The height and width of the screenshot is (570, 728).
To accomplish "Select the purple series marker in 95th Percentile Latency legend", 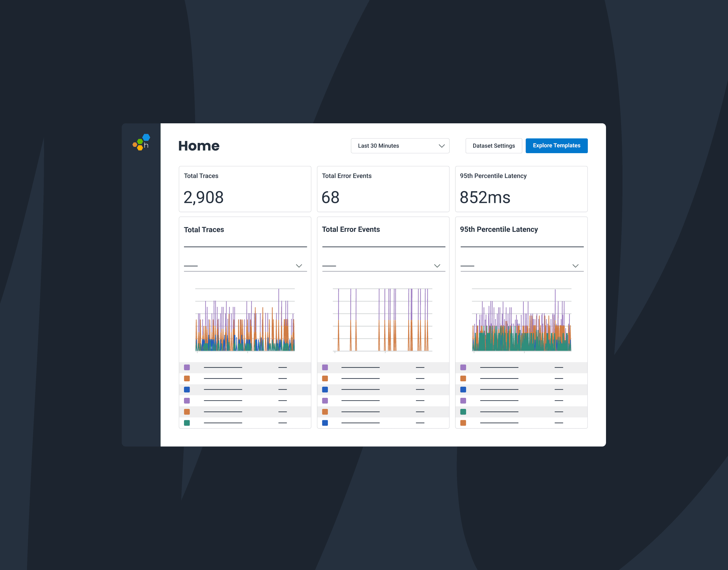I will pos(463,367).
